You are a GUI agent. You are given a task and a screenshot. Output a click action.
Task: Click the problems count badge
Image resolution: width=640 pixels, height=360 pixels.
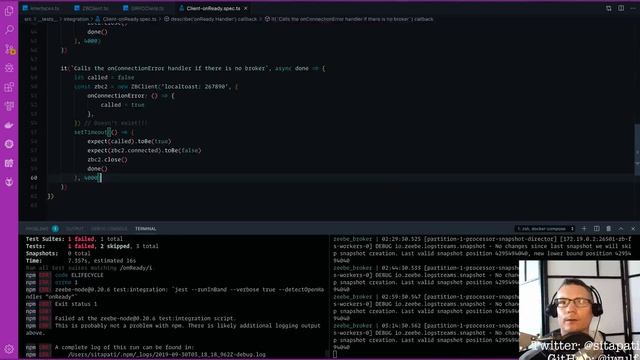(55, 229)
